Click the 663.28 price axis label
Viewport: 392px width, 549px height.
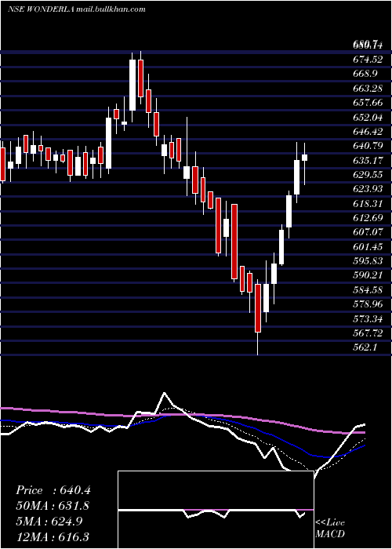click(x=368, y=88)
